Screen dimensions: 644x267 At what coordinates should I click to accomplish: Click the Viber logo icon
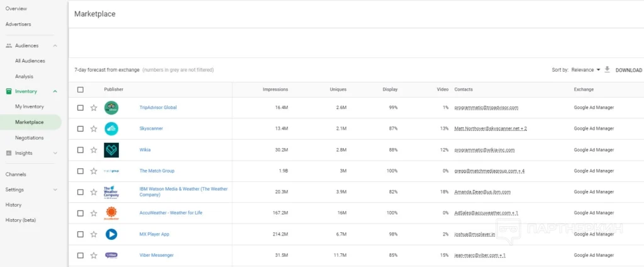(x=111, y=256)
